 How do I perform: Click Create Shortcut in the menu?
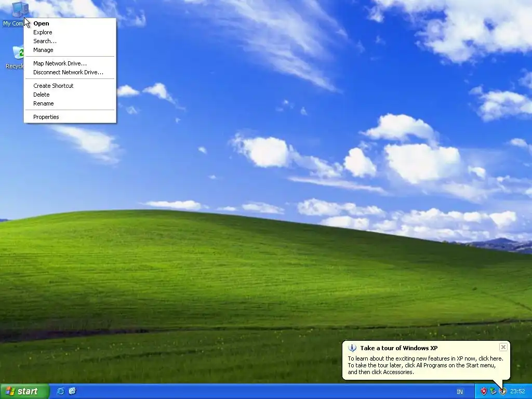point(70,86)
